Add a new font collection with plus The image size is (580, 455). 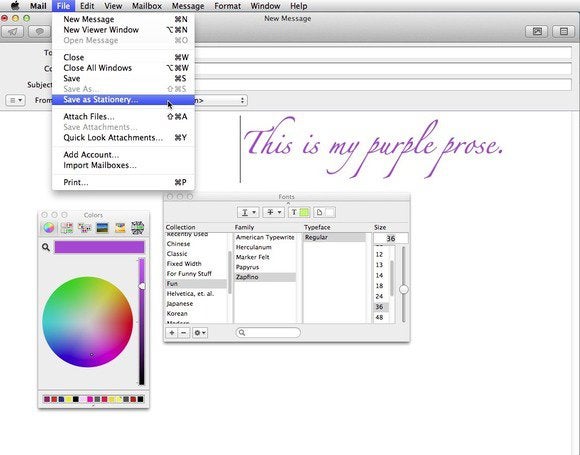172,333
